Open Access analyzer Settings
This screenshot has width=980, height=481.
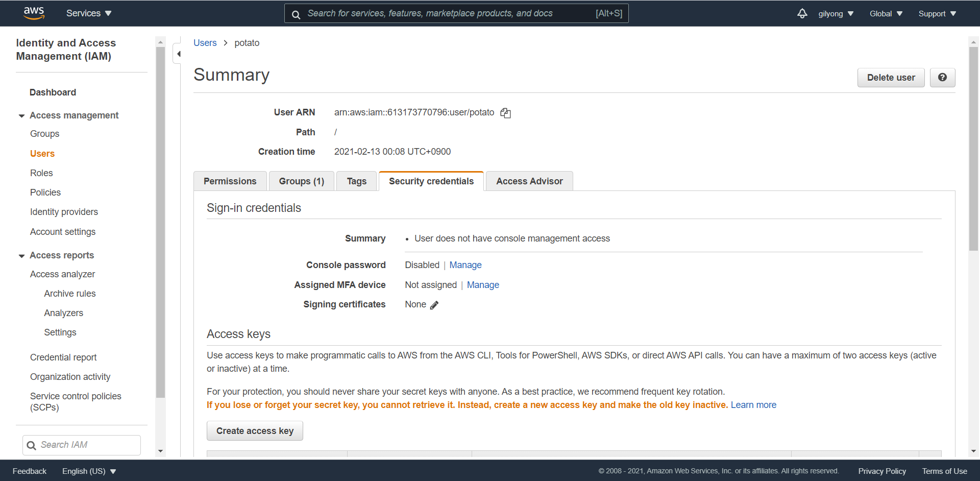60,332
